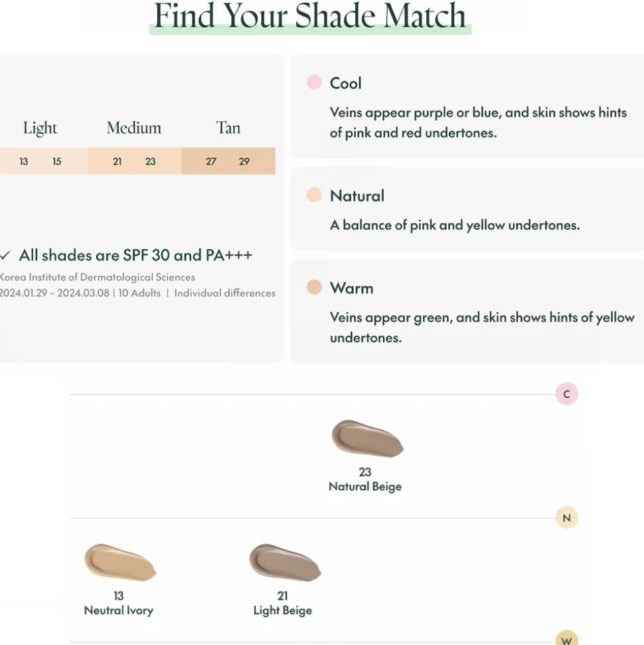Screen dimensions: 644x645
Task: Click the Natural Beige shade name
Action: (x=365, y=486)
